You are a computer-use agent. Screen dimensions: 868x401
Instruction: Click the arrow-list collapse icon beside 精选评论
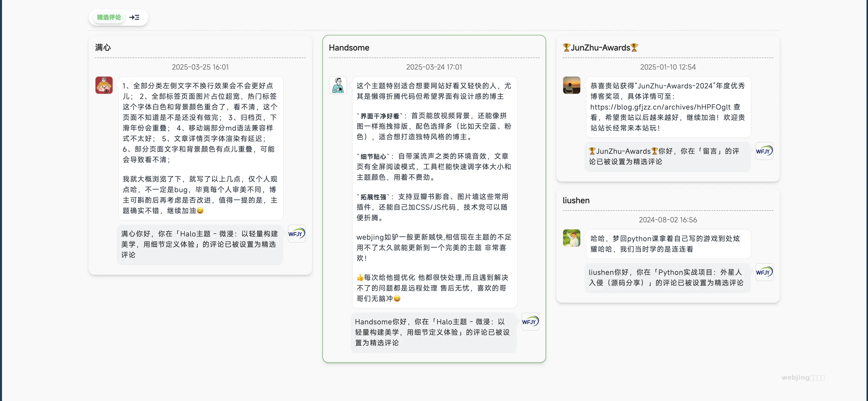[x=134, y=17]
